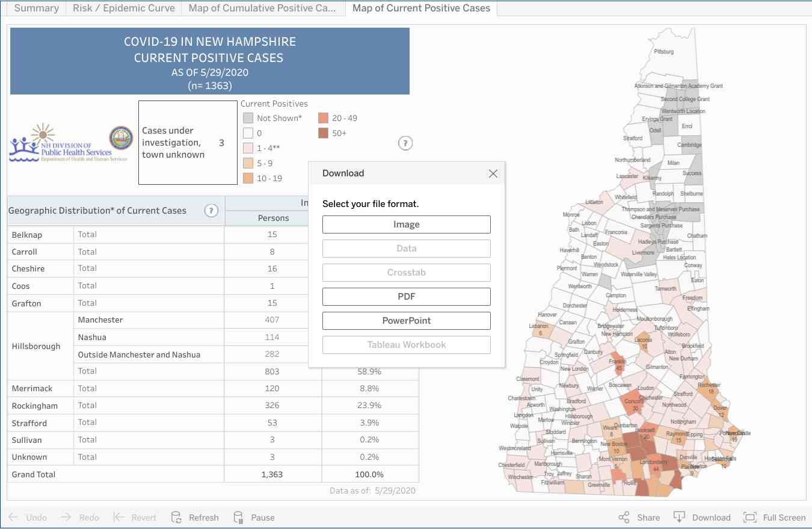This screenshot has width=812, height=529.
Task: Open the Risk / Epidemic Curve tab
Action: (x=124, y=8)
